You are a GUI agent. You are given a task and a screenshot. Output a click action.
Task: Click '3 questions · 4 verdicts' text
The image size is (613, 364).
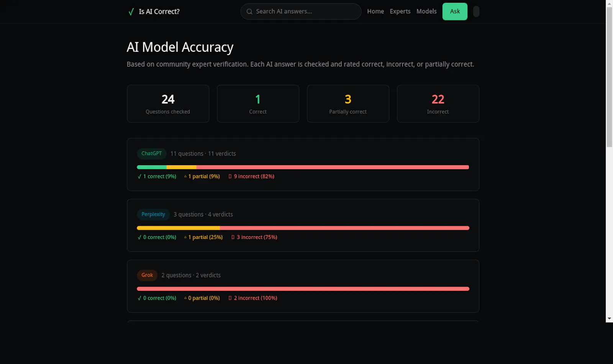click(x=203, y=215)
